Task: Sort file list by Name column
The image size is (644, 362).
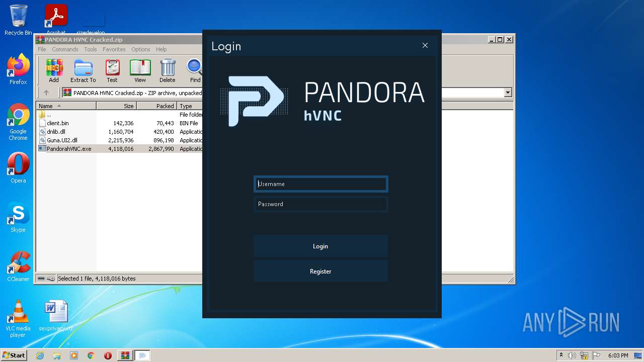Action: coord(66,106)
